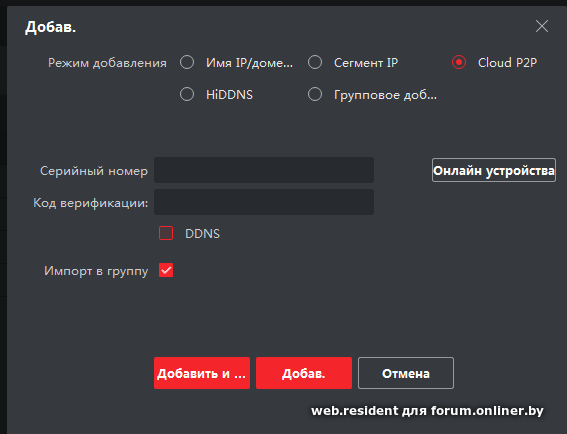Confirm with the red Добав. button
The height and width of the screenshot is (434, 567).
(304, 373)
